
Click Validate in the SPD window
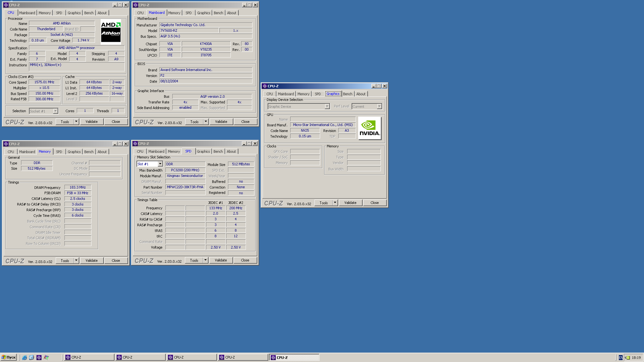tap(221, 260)
